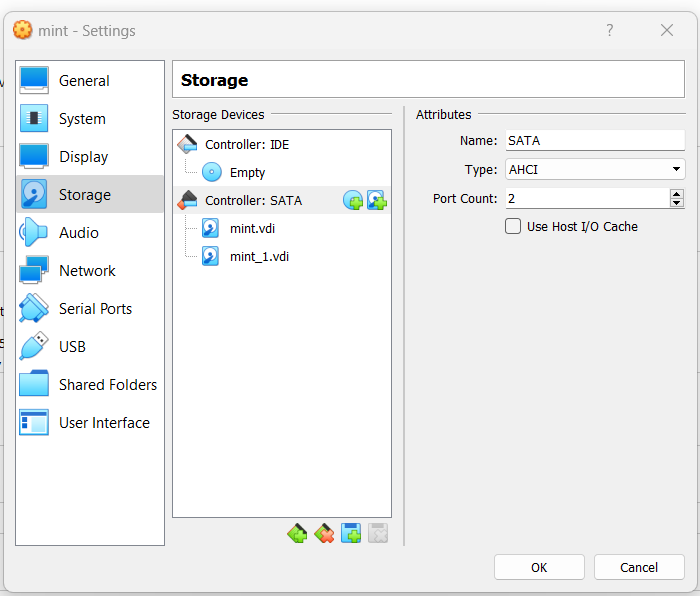700x596 pixels.
Task: Select Controller: IDE in storage tree
Action: pyautogui.click(x=282, y=145)
